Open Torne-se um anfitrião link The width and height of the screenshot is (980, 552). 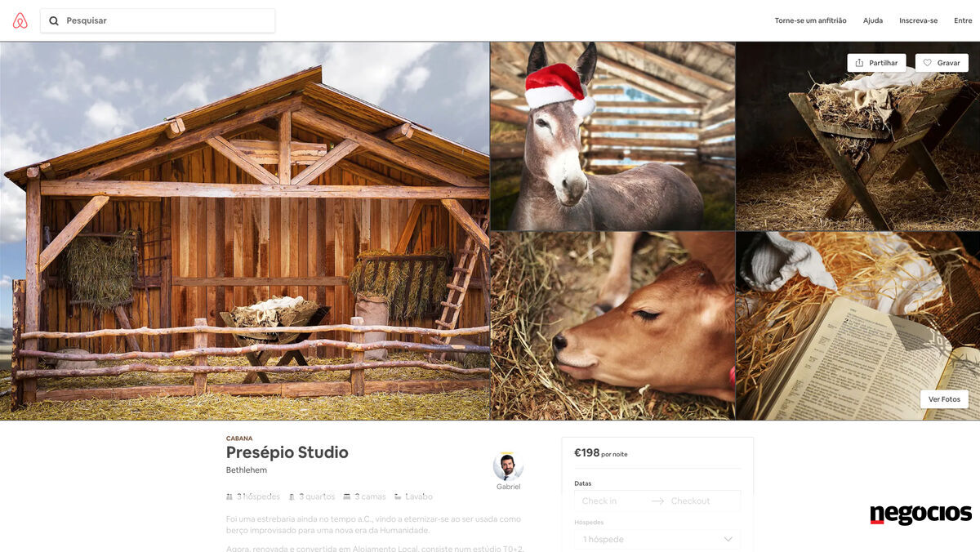click(x=810, y=20)
